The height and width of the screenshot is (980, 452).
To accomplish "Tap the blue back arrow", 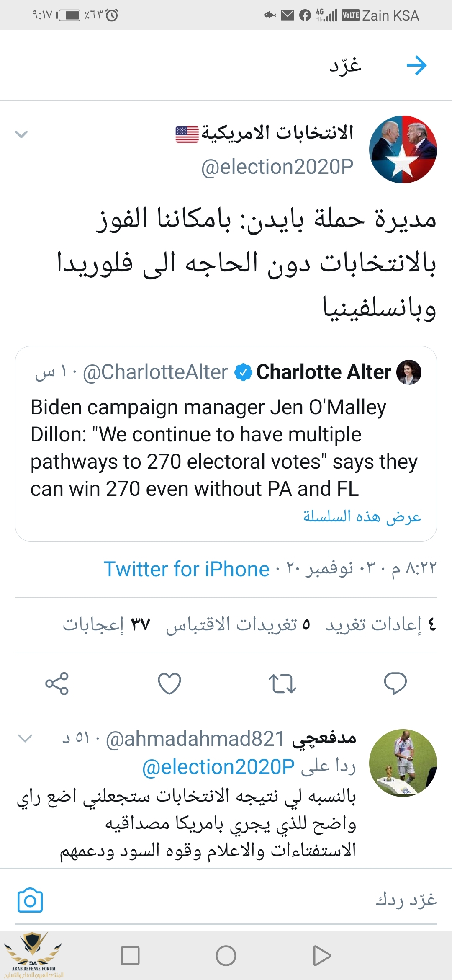I will click(416, 65).
